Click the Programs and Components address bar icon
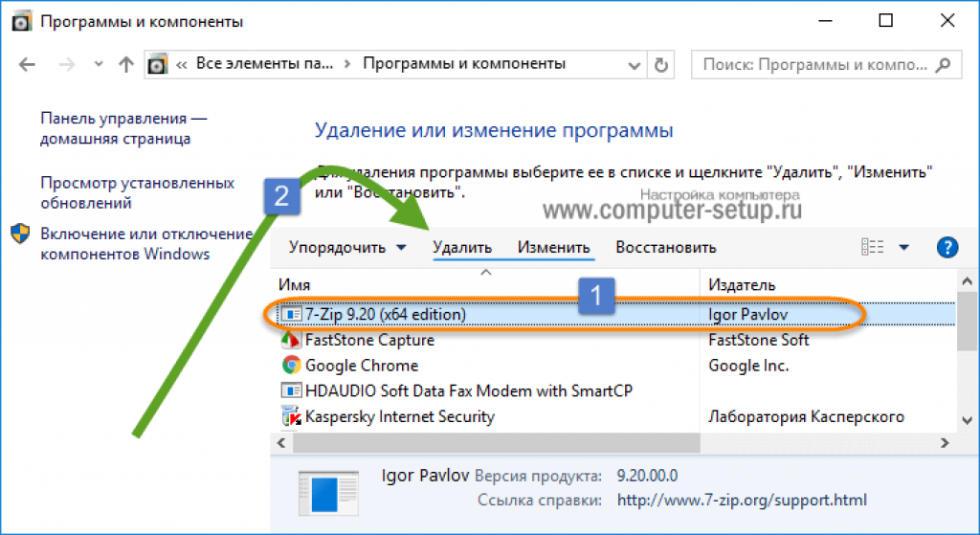Viewport: 980px width, 535px height. point(158,64)
